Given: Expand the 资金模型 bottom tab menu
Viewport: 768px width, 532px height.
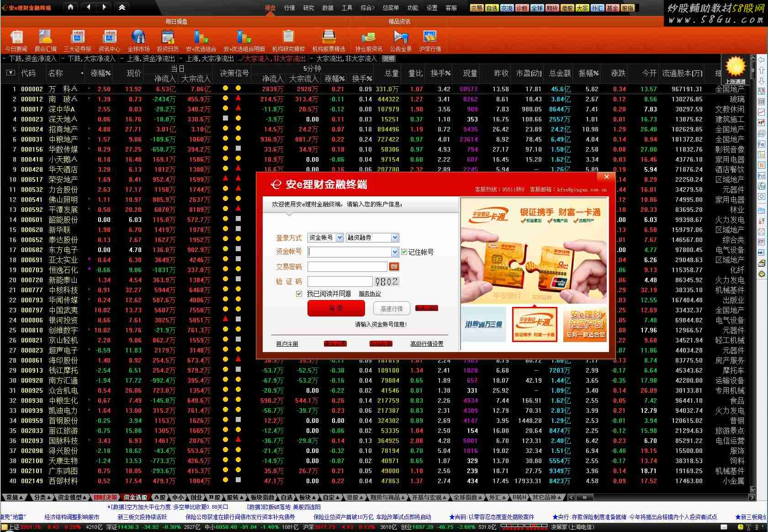Looking at the screenshot, I should click(72, 497).
